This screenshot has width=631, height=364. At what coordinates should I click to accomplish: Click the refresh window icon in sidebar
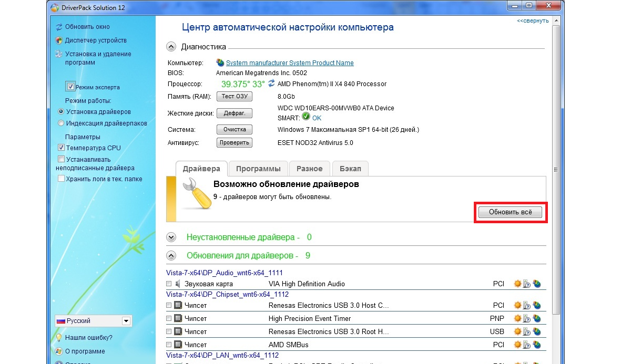point(59,27)
